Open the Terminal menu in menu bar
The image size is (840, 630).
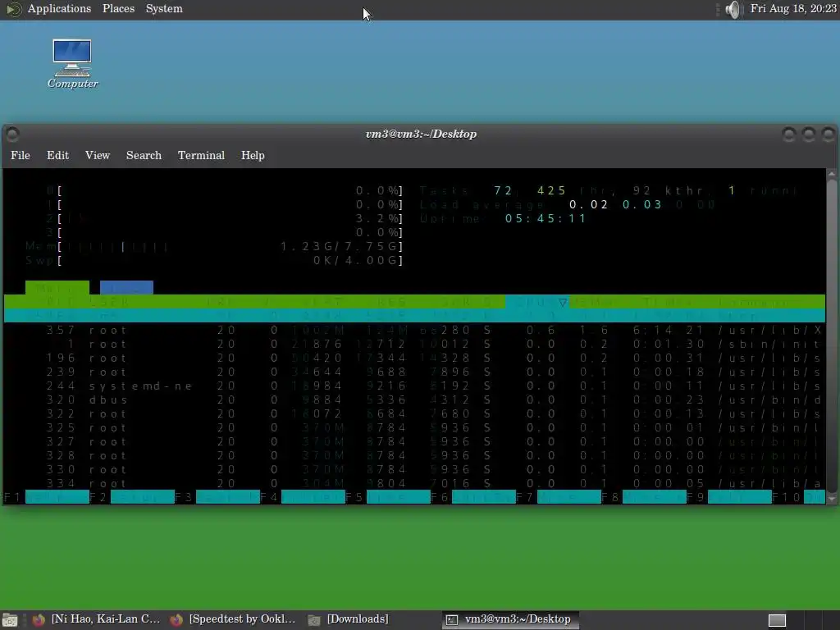[201, 155]
